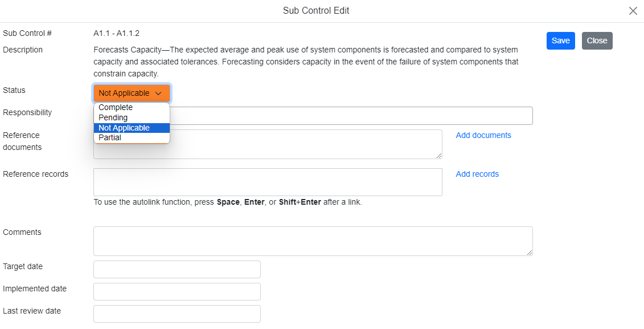Focus the Responsibility text field
Viewport: 644px width, 329px height.
click(351, 116)
